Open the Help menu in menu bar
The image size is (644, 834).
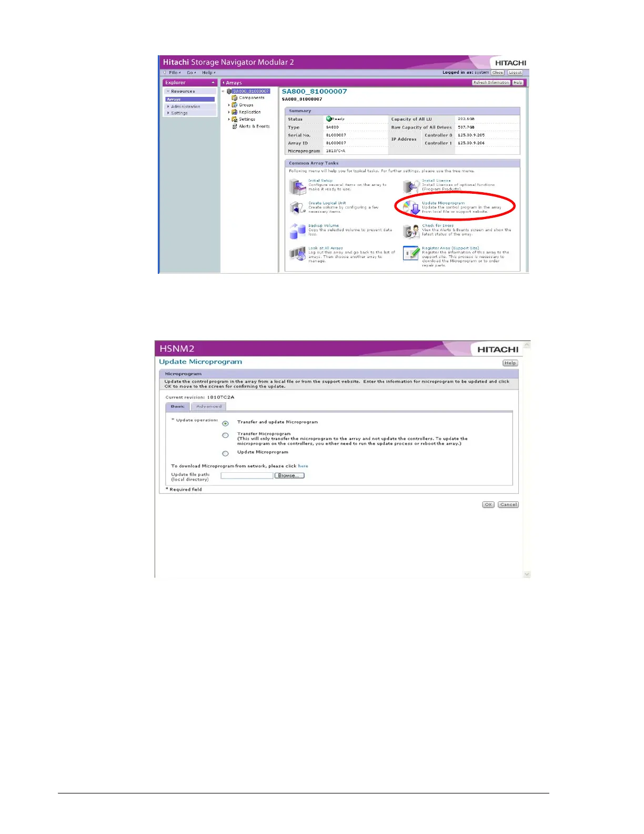click(x=208, y=73)
